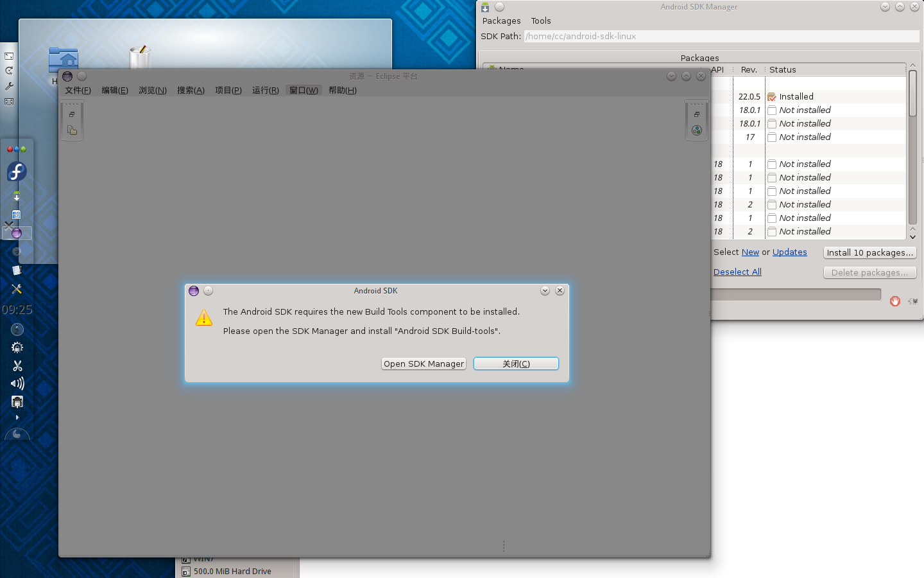Open the Android SDK dialog window menu arrow
This screenshot has height=578, width=924.
click(x=545, y=291)
